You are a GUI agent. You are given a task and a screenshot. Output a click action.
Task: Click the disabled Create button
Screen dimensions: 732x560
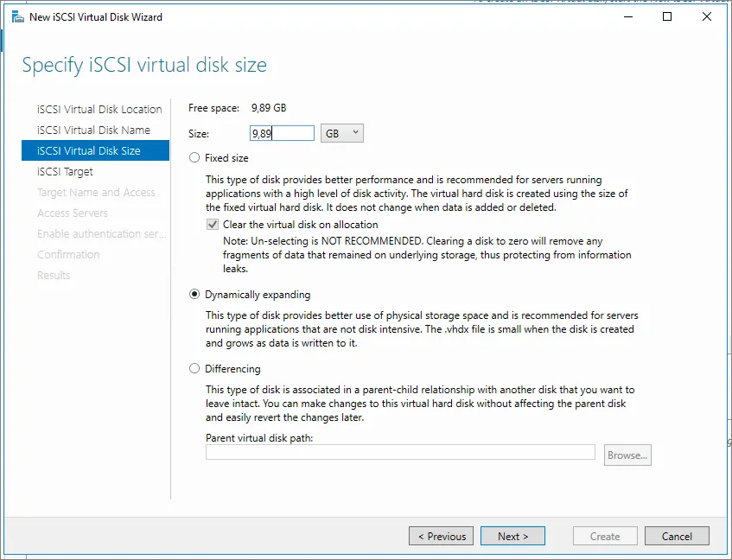coord(605,536)
